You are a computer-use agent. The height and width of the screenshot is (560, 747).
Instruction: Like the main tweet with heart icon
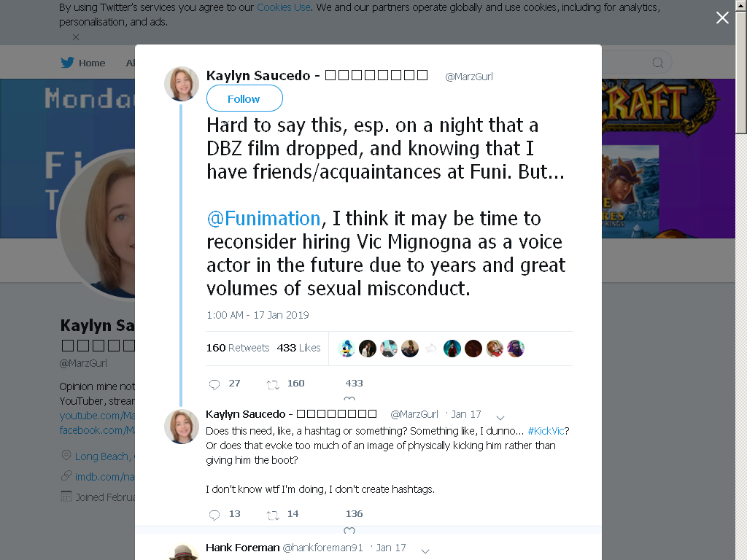349,399
